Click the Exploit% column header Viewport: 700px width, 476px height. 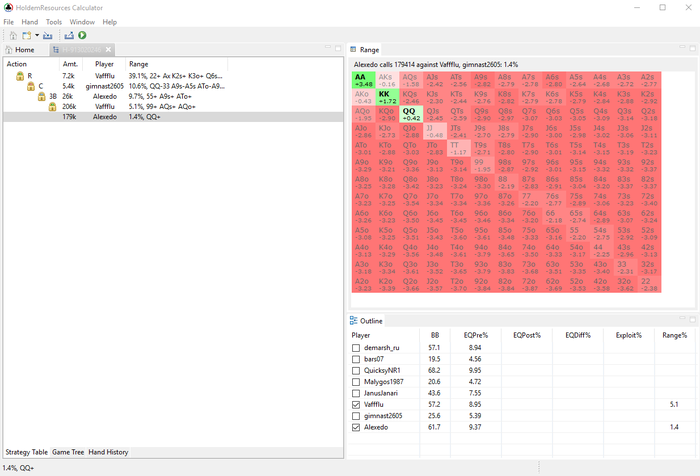click(629, 335)
